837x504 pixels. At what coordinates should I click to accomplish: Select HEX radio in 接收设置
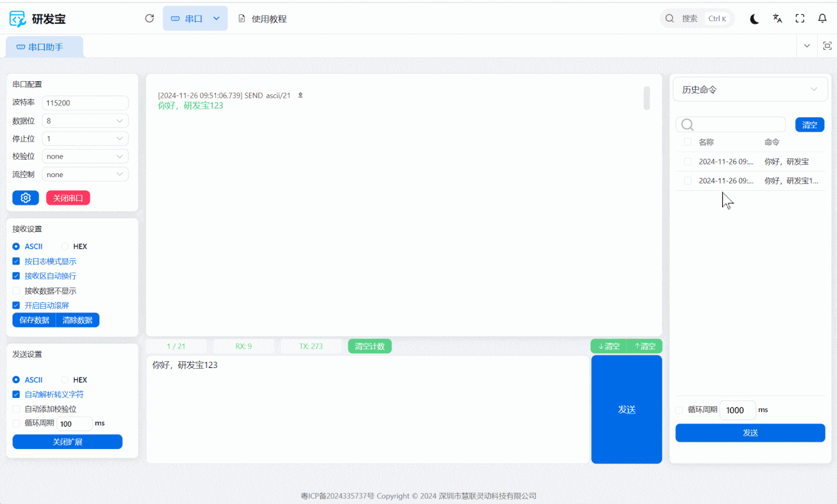(x=65, y=246)
